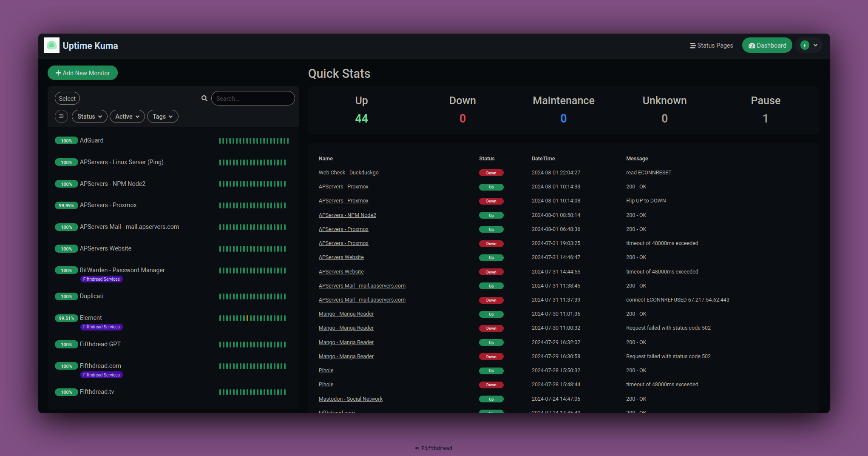This screenshot has width=868, height=456.
Task: Click the plus icon on Add New Monitor
Action: (58, 73)
